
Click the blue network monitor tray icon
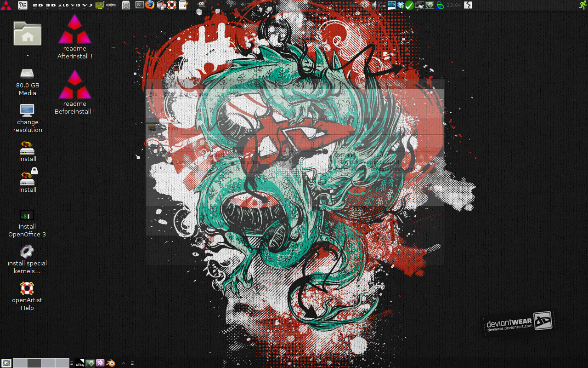click(x=392, y=5)
